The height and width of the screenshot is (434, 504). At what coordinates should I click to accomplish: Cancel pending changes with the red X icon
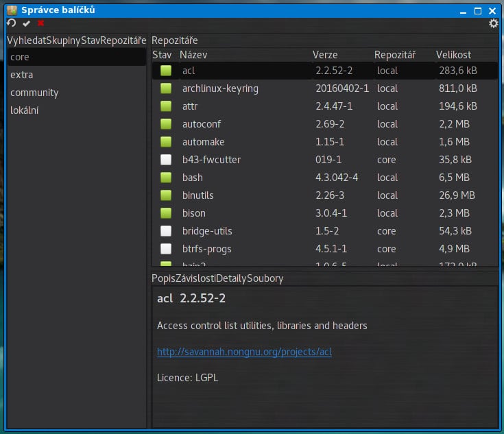pos(40,23)
